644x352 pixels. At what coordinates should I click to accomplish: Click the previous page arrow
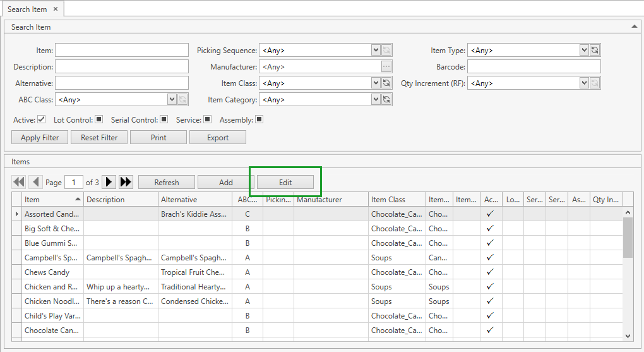point(36,182)
